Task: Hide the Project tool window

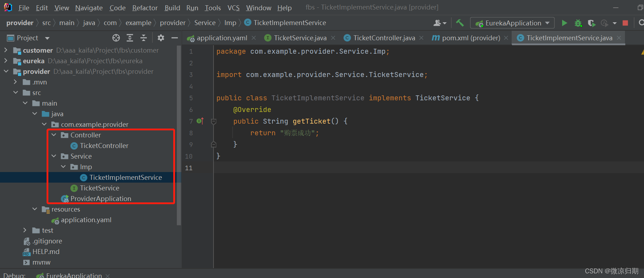Action: (x=174, y=38)
